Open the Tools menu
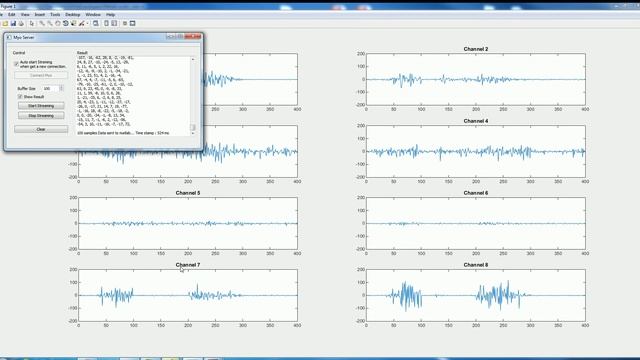The width and height of the screenshot is (640, 360). [55, 15]
